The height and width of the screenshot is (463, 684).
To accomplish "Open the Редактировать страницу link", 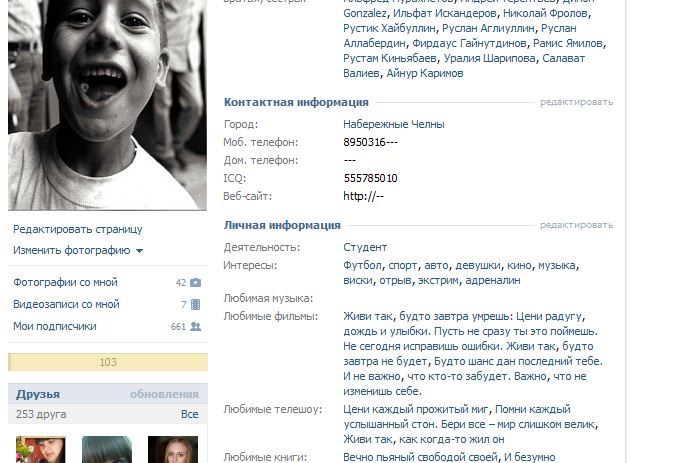I will (x=78, y=229).
